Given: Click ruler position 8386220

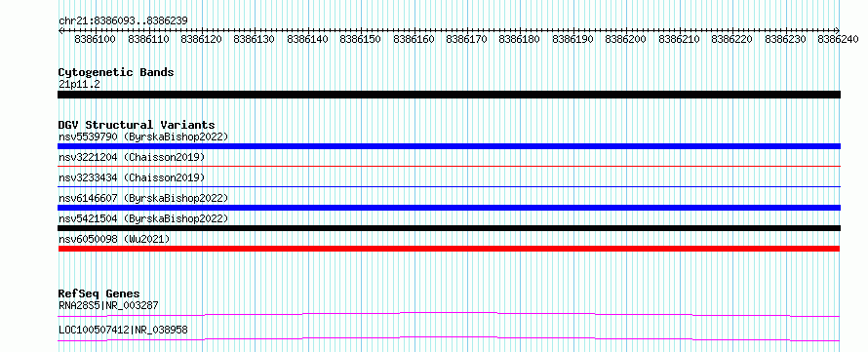Looking at the screenshot, I should coord(731,39).
